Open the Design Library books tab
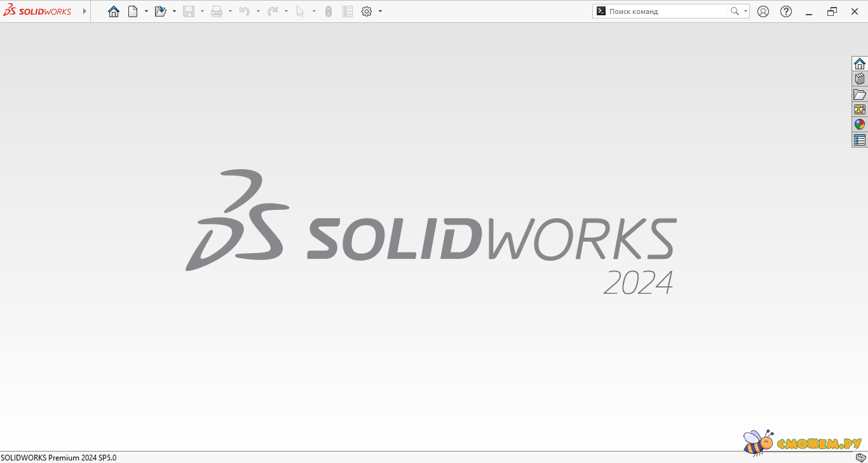The image size is (868, 463). [x=860, y=79]
